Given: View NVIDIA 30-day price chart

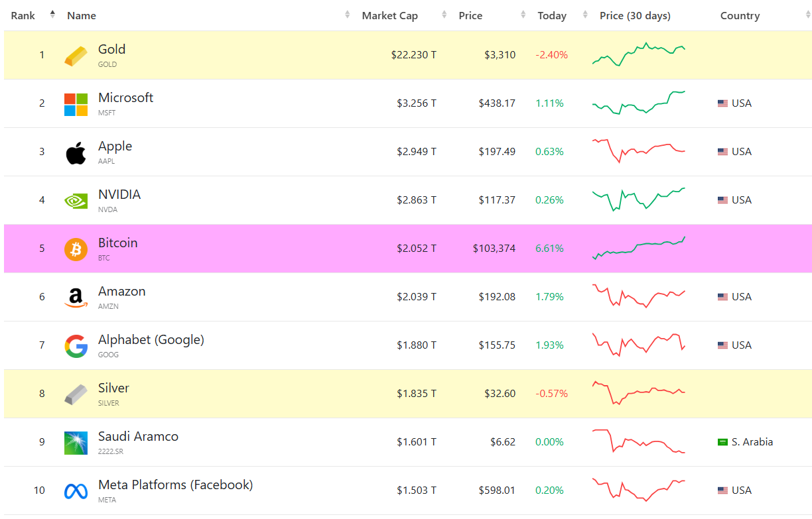Looking at the screenshot, I should [x=639, y=200].
